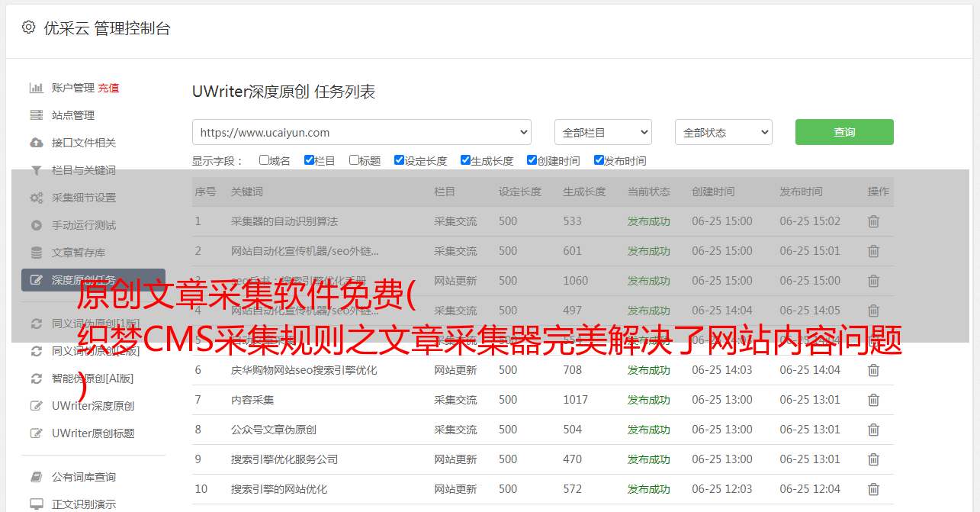Uncheck the 发布时间 field checkbox
The height and width of the screenshot is (512, 980).
click(x=599, y=160)
